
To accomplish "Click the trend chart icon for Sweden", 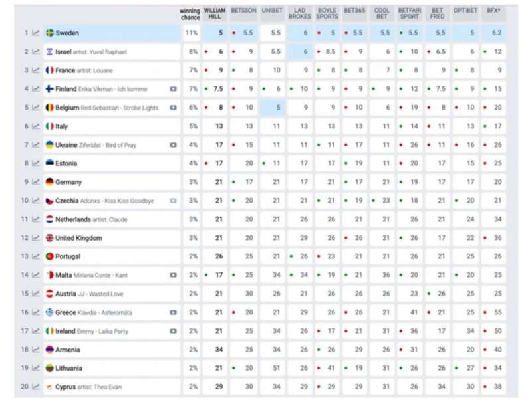I will (x=36, y=33).
